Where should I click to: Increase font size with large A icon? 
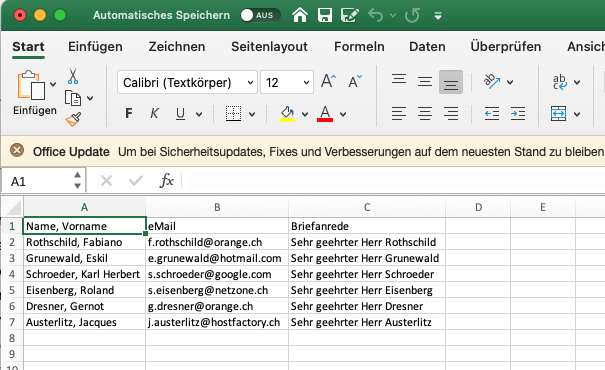[328, 81]
